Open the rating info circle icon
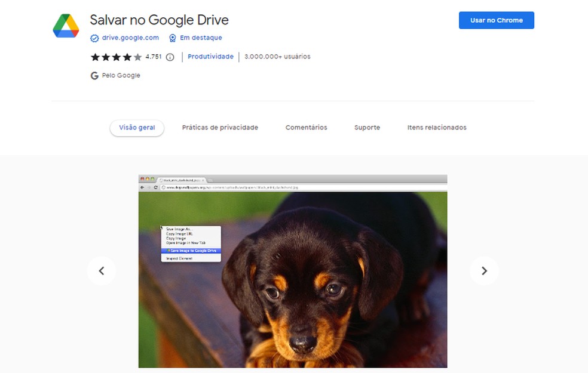 coord(170,57)
